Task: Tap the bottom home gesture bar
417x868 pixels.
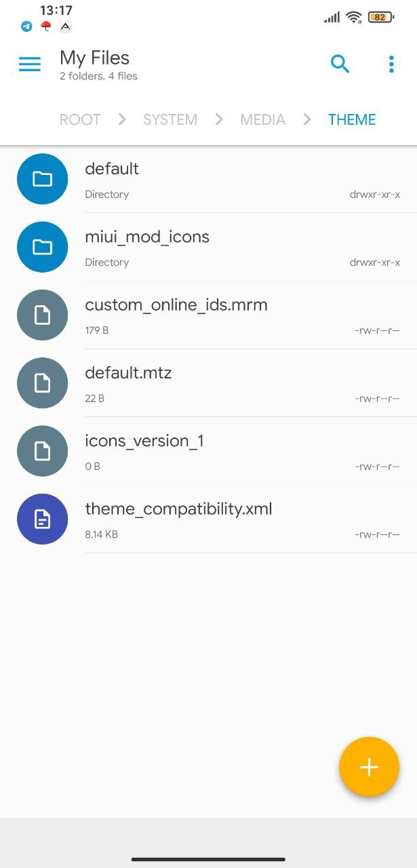Action: 208,859
